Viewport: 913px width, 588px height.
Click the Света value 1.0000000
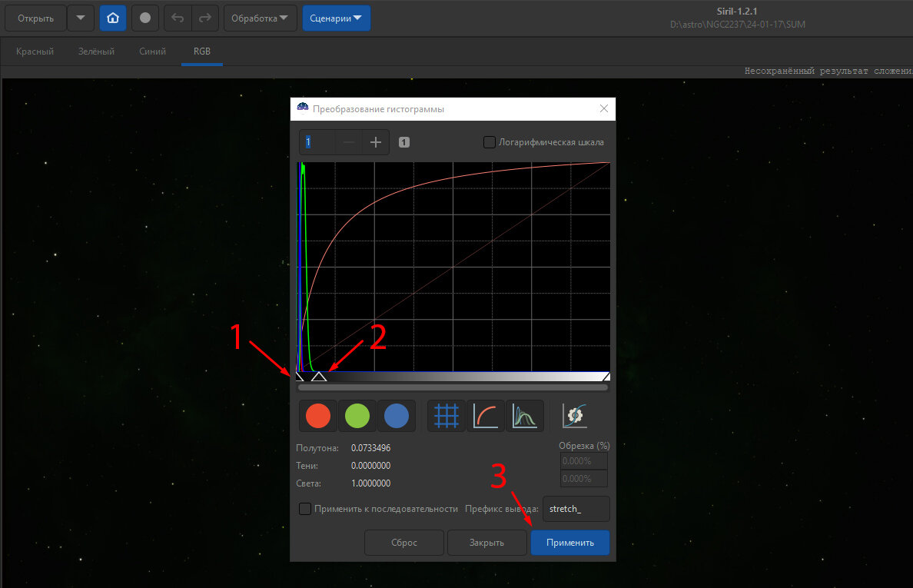tap(371, 483)
